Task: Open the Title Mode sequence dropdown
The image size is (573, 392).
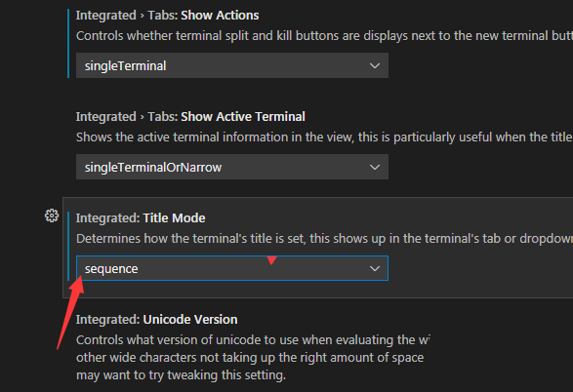Action: click(232, 268)
